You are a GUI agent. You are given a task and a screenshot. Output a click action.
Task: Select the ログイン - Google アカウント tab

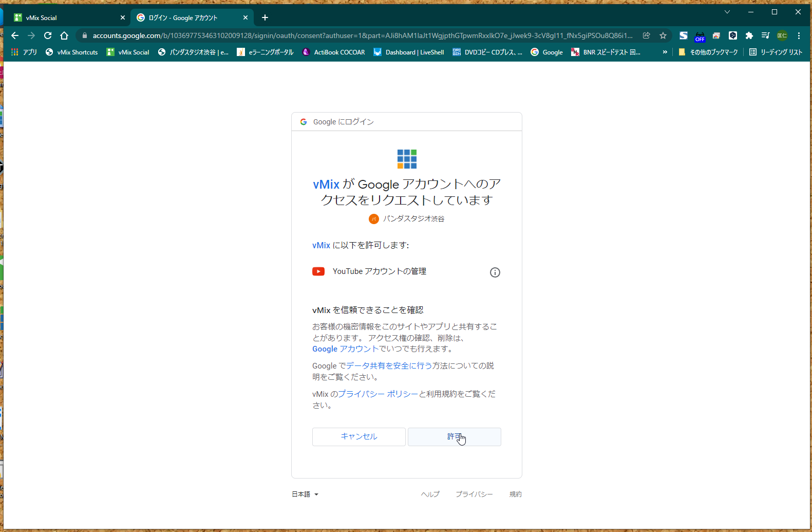tap(192, 17)
